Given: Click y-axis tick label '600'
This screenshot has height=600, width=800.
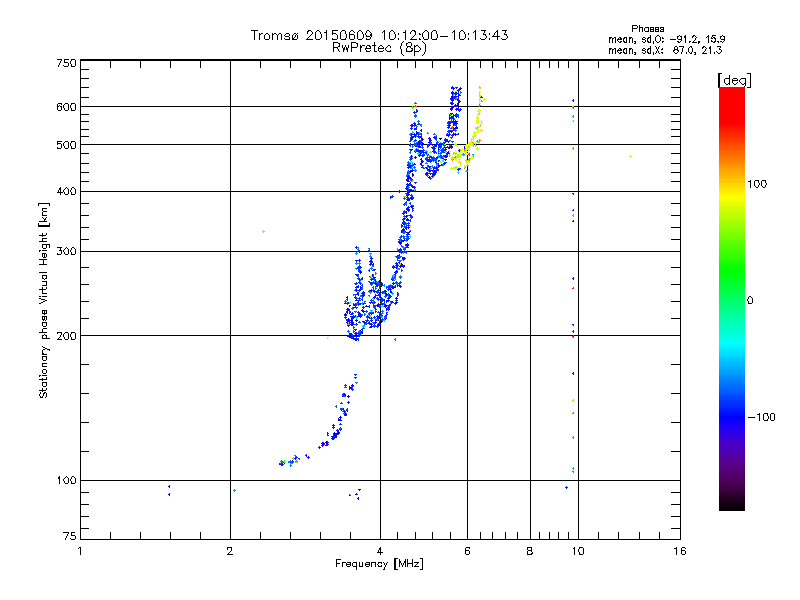Looking at the screenshot, I should pos(66,107).
